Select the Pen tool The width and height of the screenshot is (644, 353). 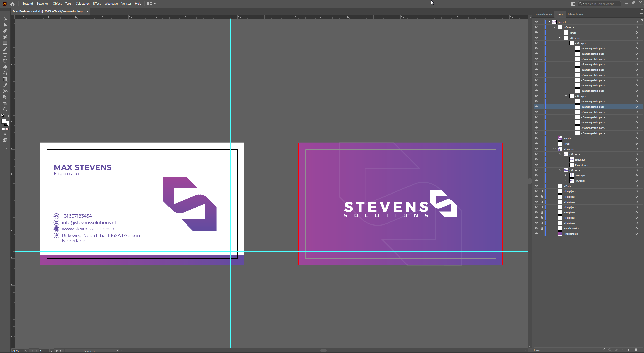click(x=5, y=31)
